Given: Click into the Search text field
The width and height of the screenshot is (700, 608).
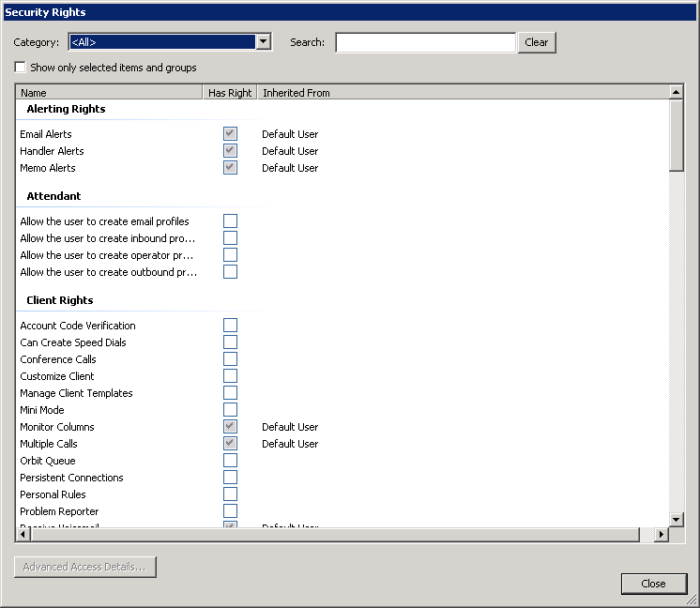Looking at the screenshot, I should pos(425,42).
